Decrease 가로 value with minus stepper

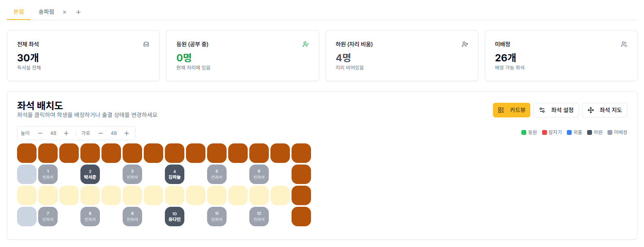100,133
